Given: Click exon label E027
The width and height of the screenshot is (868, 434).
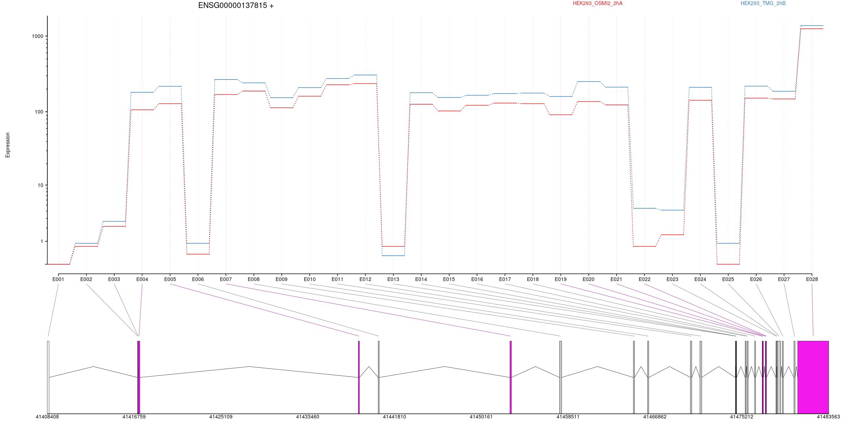Looking at the screenshot, I should [x=784, y=279].
